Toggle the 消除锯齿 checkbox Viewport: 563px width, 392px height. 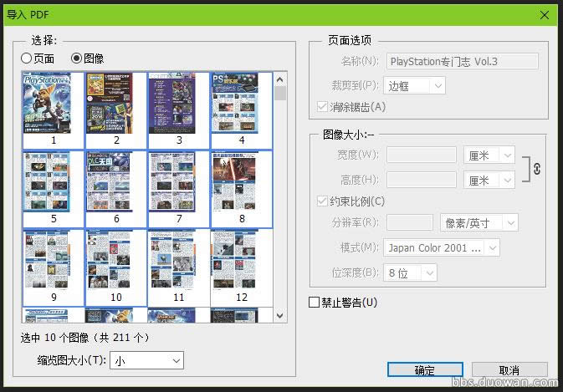point(323,107)
